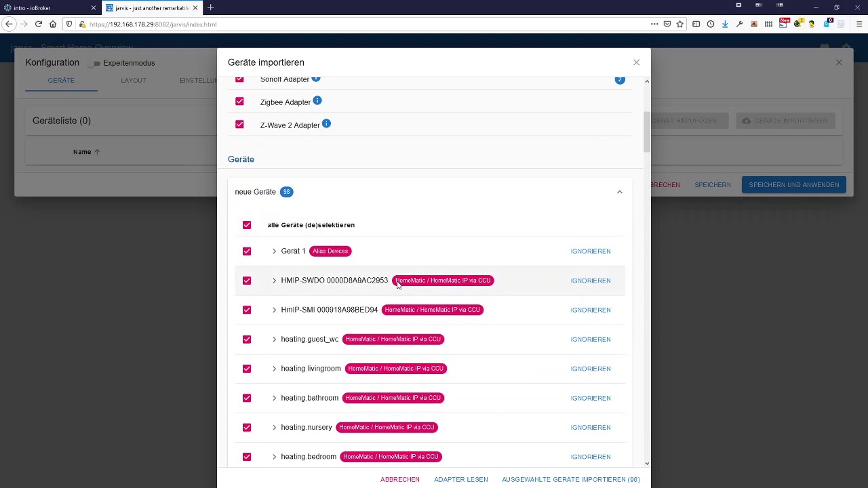868x488 pixels.
Task: Click AUSGEWÄHLTE GERÄTE IMPORTIEREN (98)
Action: [x=571, y=479]
